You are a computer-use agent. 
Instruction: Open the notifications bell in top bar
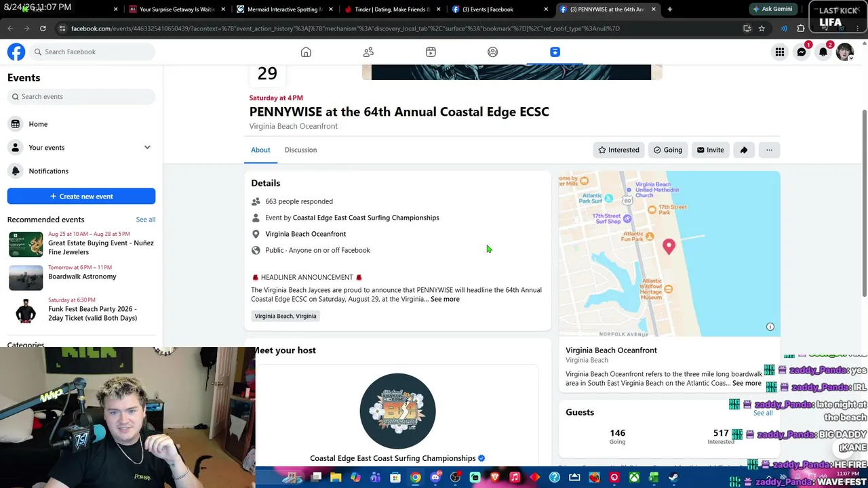tap(823, 52)
